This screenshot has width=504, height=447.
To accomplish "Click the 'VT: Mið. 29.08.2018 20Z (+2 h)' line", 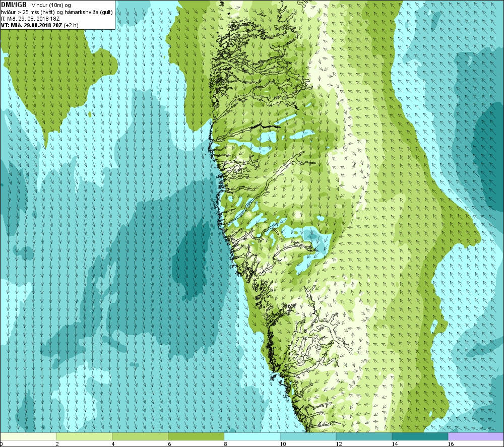I will pos(39,25).
